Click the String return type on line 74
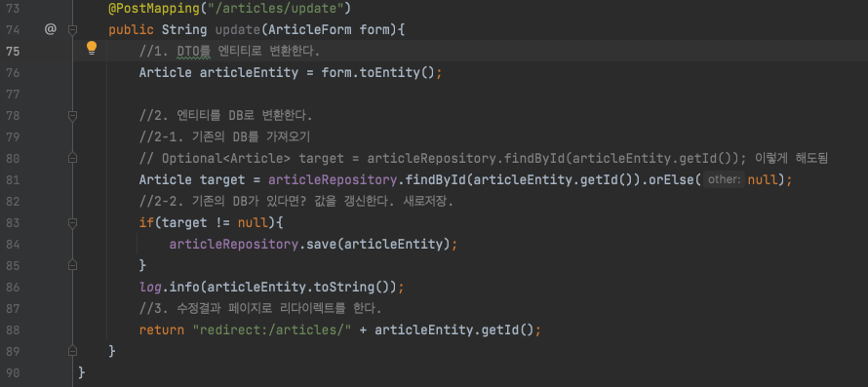This screenshot has height=387, width=868. pyautogui.click(x=183, y=29)
